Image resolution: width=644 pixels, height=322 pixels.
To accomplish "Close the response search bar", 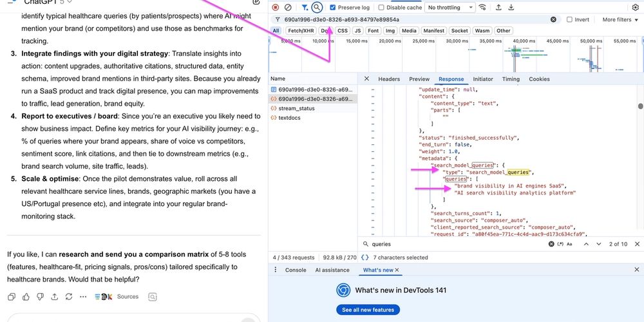I will click(x=637, y=244).
